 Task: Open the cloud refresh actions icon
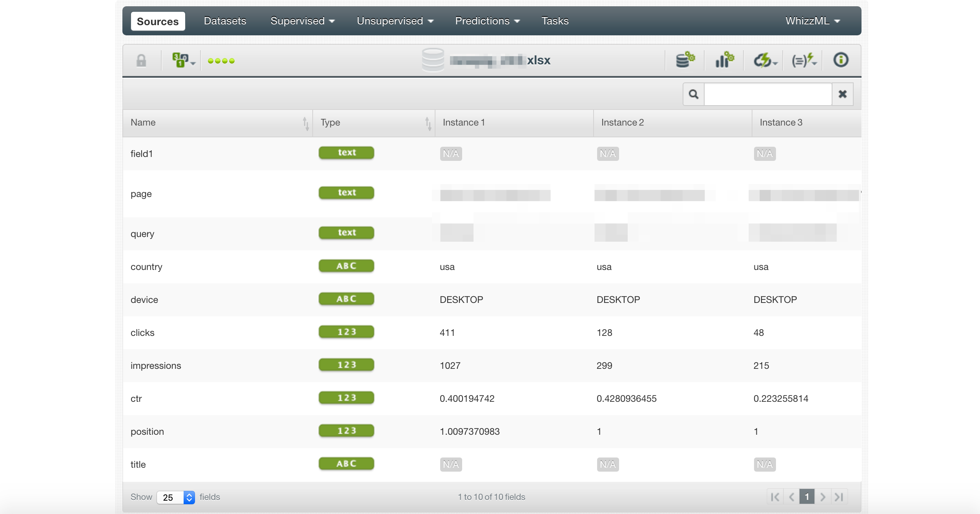coord(764,60)
